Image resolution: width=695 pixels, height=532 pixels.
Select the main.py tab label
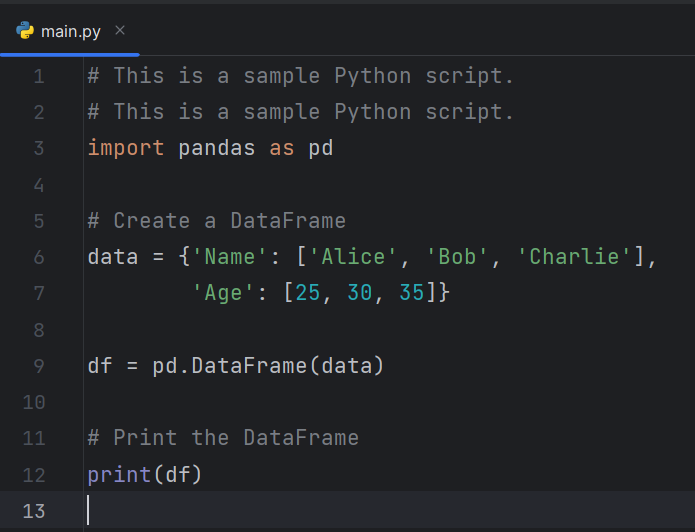point(70,31)
